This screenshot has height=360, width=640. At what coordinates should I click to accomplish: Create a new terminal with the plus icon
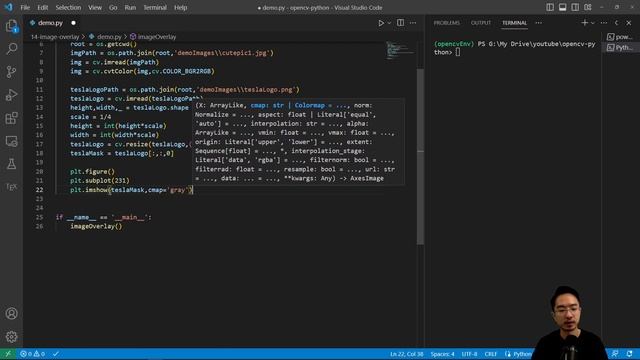[584, 23]
